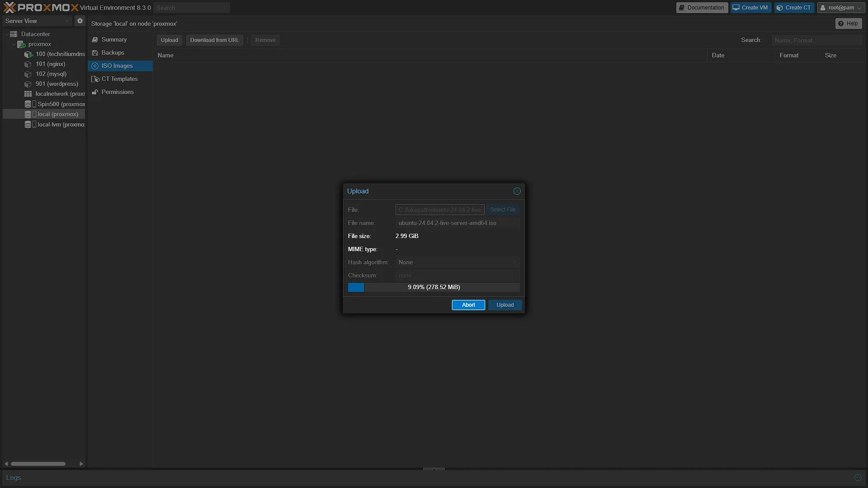Sort by the Size column header
868x488 pixels.
843,55
